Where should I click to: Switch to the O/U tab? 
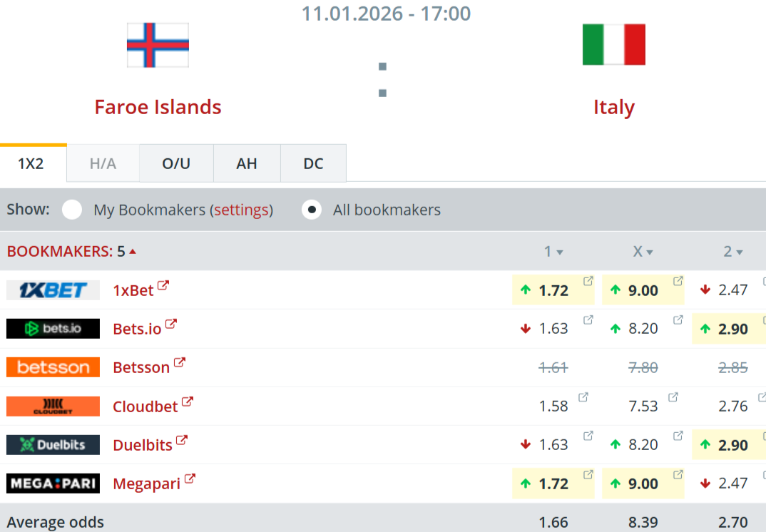pyautogui.click(x=176, y=163)
